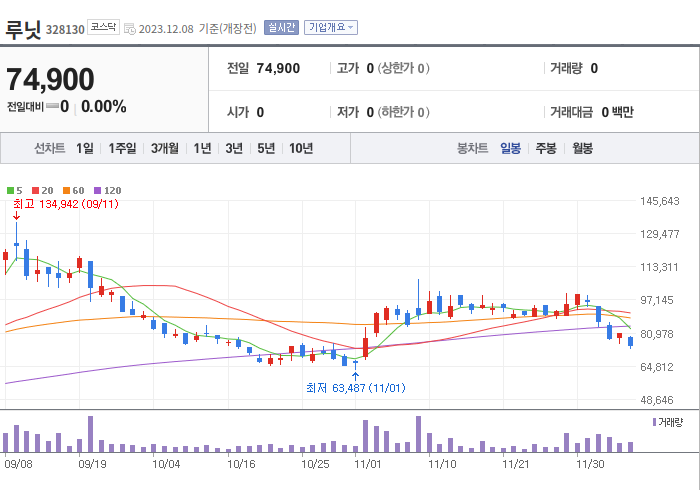Click the stock code 328130

pyautogui.click(x=65, y=29)
